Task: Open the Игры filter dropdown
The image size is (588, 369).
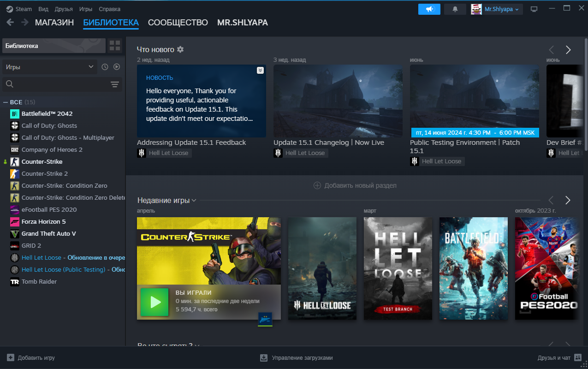Action: tap(50, 67)
